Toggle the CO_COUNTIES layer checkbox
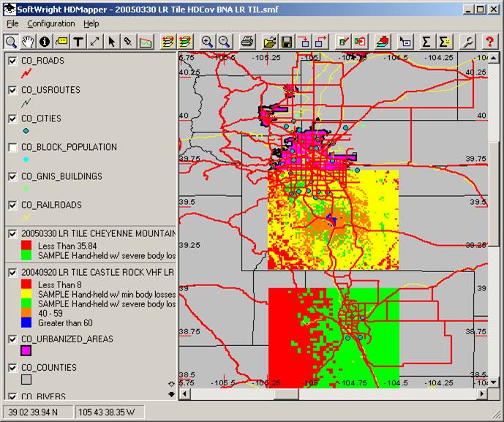This screenshot has height=422, width=504. [x=12, y=368]
